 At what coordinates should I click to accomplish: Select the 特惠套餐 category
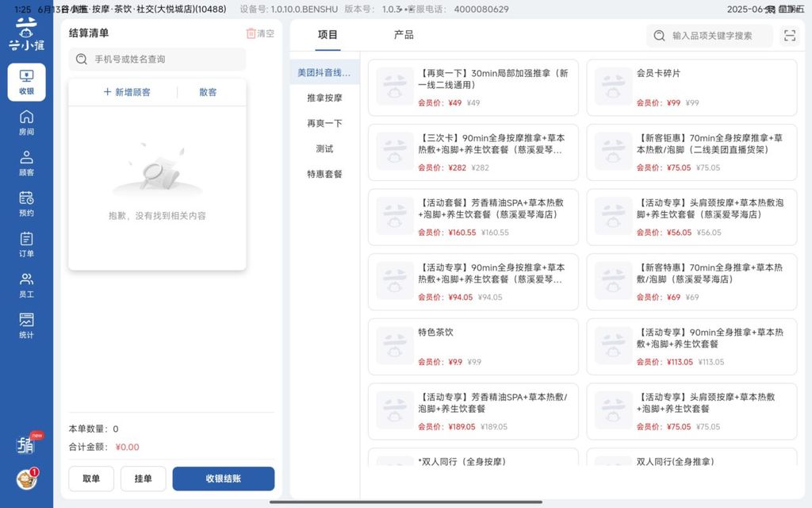[x=324, y=174]
